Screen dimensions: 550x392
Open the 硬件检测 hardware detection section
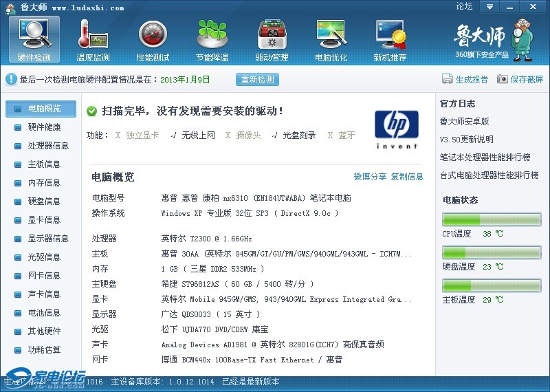click(34, 40)
